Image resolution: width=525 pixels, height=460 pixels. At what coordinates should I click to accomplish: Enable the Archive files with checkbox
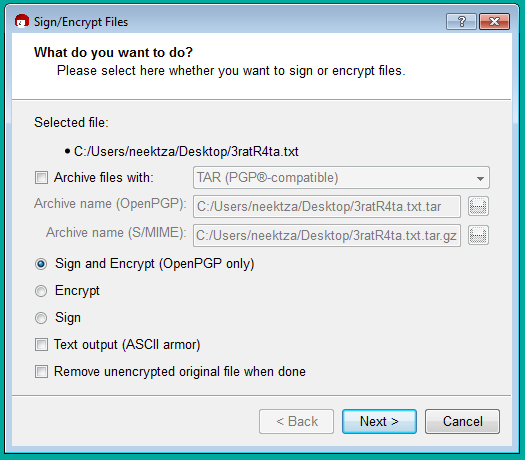coord(42,177)
